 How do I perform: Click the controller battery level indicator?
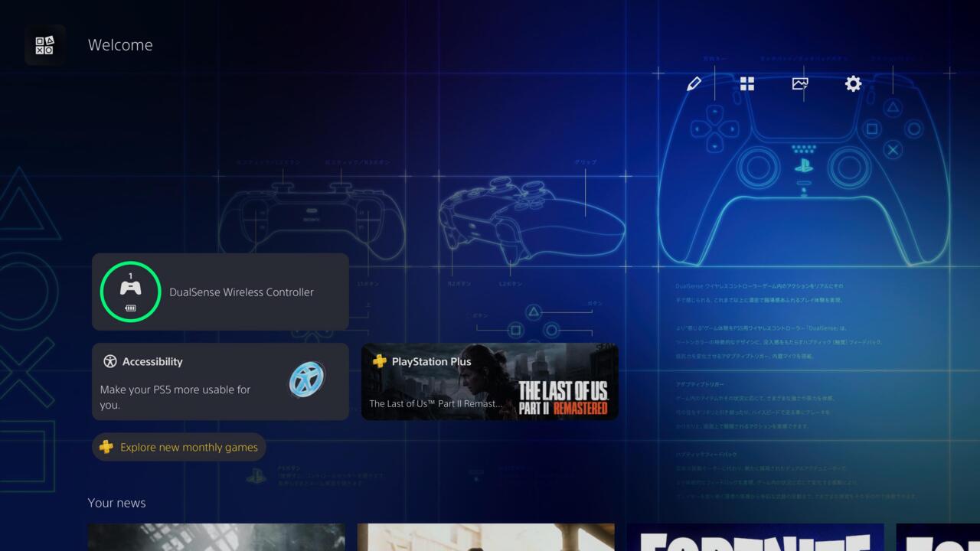click(x=131, y=308)
